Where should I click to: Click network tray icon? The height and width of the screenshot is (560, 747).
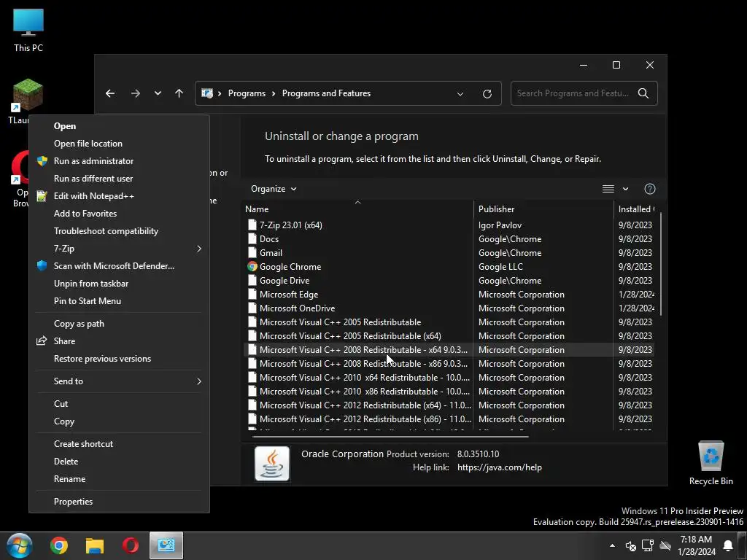(x=648, y=545)
